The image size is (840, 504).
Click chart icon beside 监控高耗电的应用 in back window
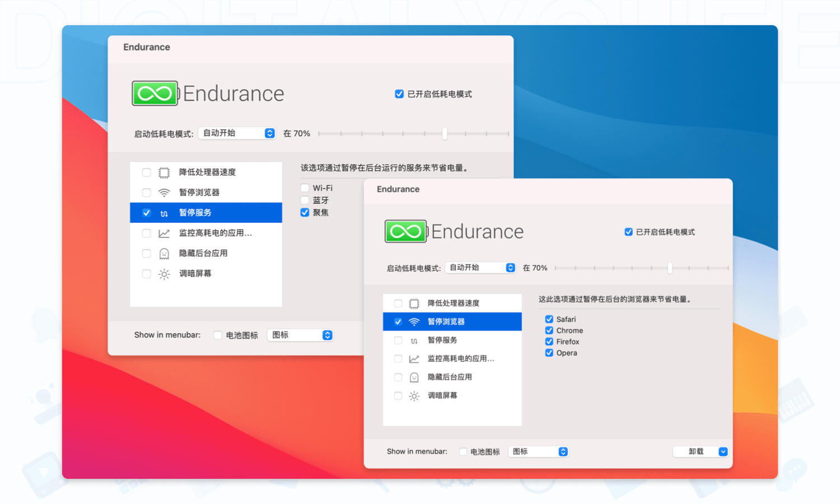[x=164, y=234]
